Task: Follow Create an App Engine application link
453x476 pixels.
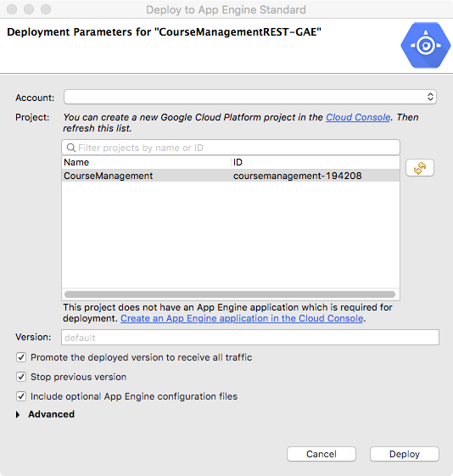Action: [x=242, y=318]
